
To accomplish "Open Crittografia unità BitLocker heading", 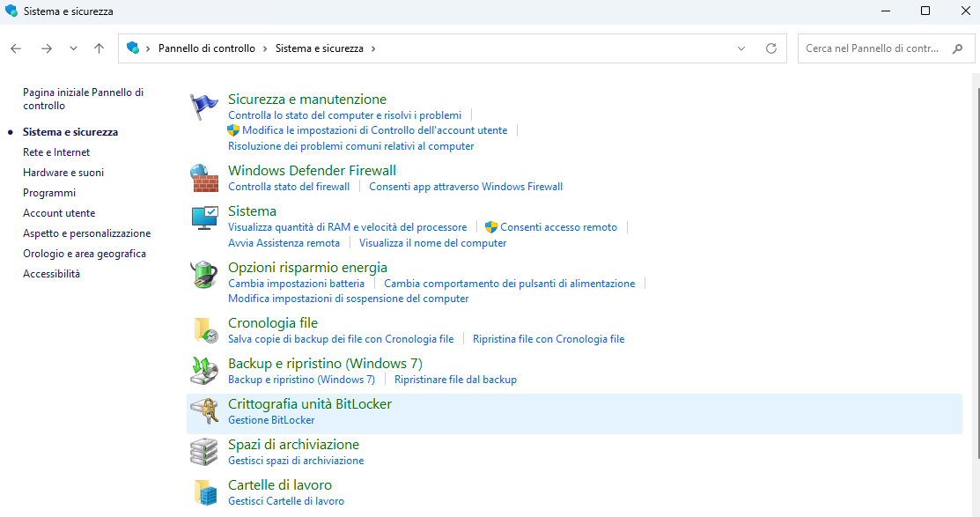I will click(309, 404).
